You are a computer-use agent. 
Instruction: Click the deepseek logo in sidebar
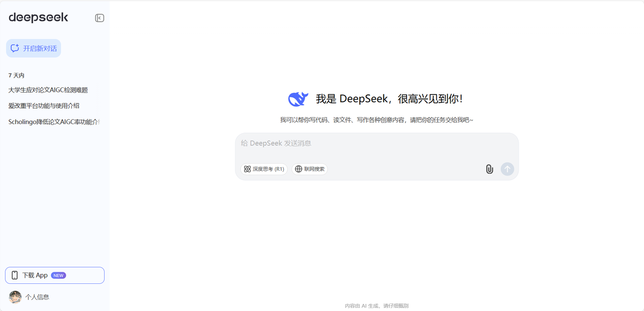point(38,18)
